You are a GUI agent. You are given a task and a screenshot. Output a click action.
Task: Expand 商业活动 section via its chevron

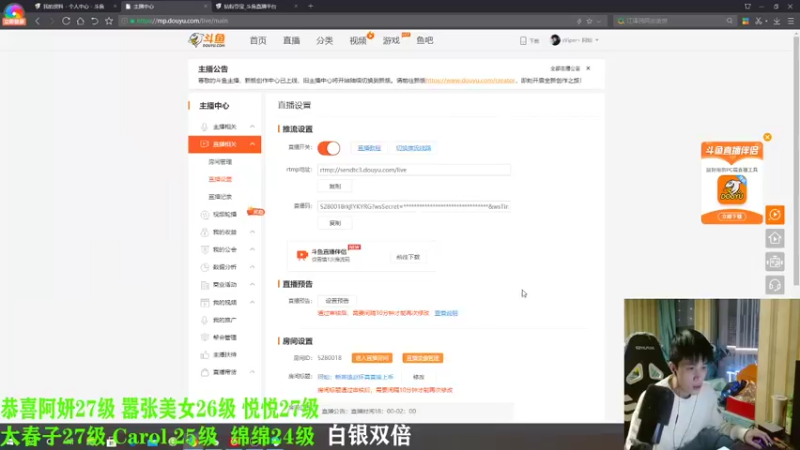[252, 285]
